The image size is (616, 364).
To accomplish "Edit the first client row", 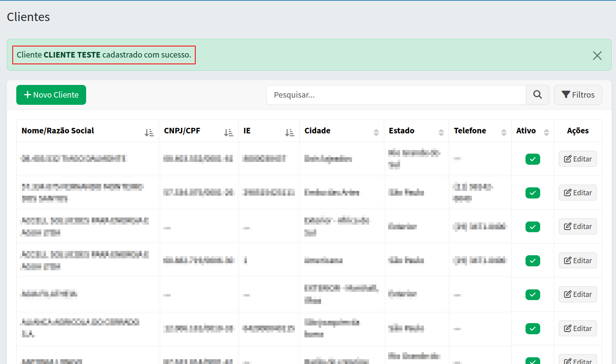I will click(577, 159).
